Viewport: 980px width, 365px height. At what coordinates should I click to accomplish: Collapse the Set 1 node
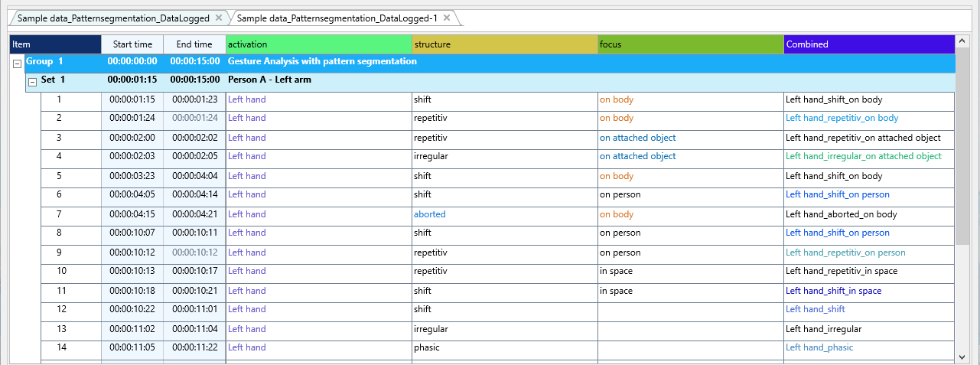pos(32,82)
